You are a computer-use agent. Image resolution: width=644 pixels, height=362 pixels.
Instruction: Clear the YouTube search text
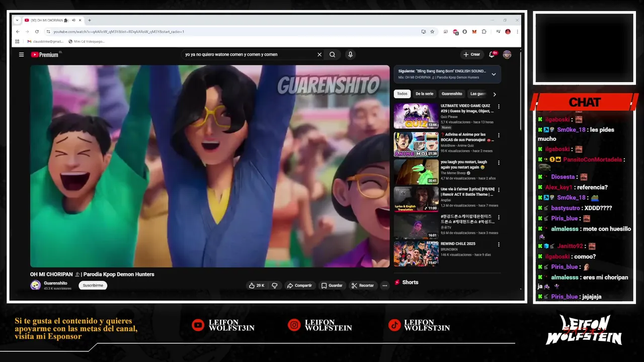(x=319, y=54)
